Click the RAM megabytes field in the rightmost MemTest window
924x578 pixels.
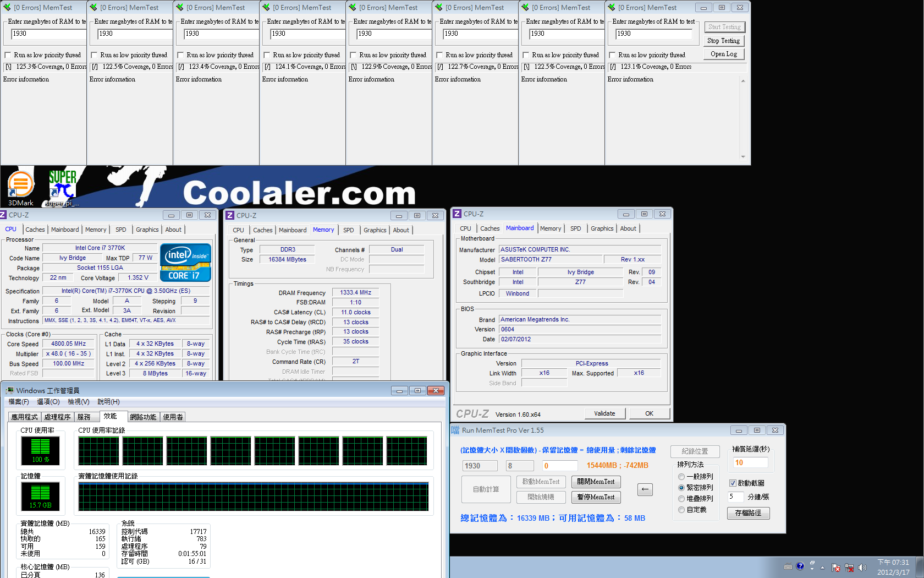click(653, 34)
